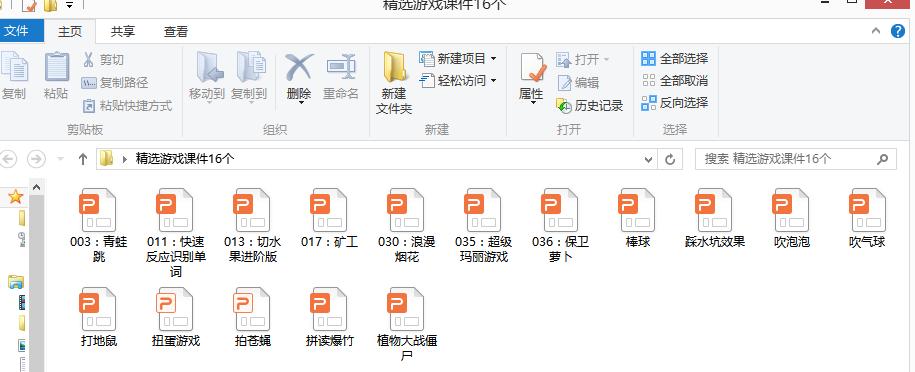915x372 pixels.
Task: Open Help with the question mark icon
Action: pyautogui.click(x=898, y=32)
